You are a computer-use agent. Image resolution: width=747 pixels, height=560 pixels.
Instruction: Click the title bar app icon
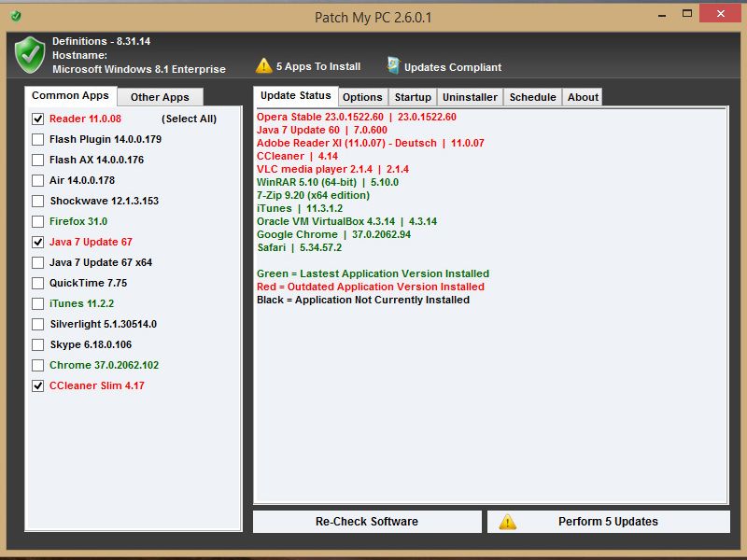(16, 17)
